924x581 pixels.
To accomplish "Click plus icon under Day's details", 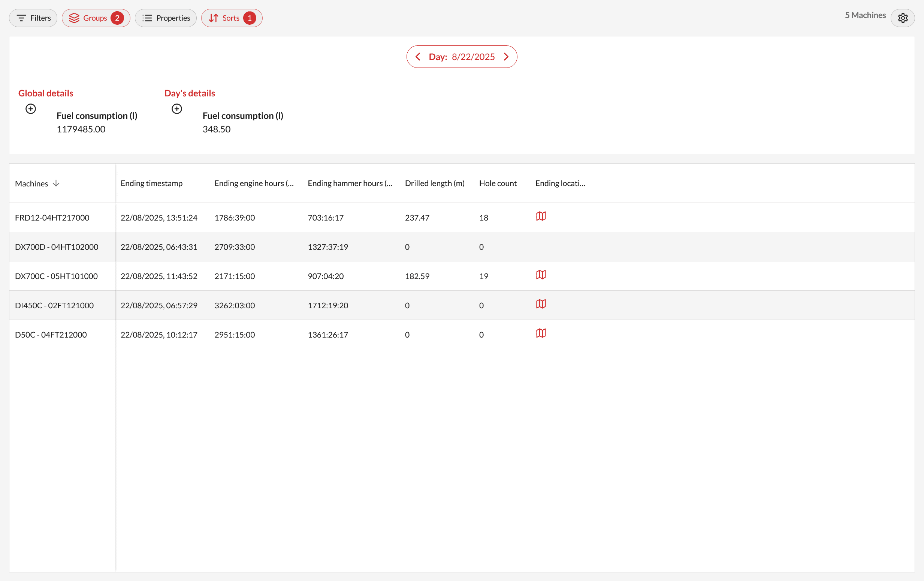I will point(176,109).
